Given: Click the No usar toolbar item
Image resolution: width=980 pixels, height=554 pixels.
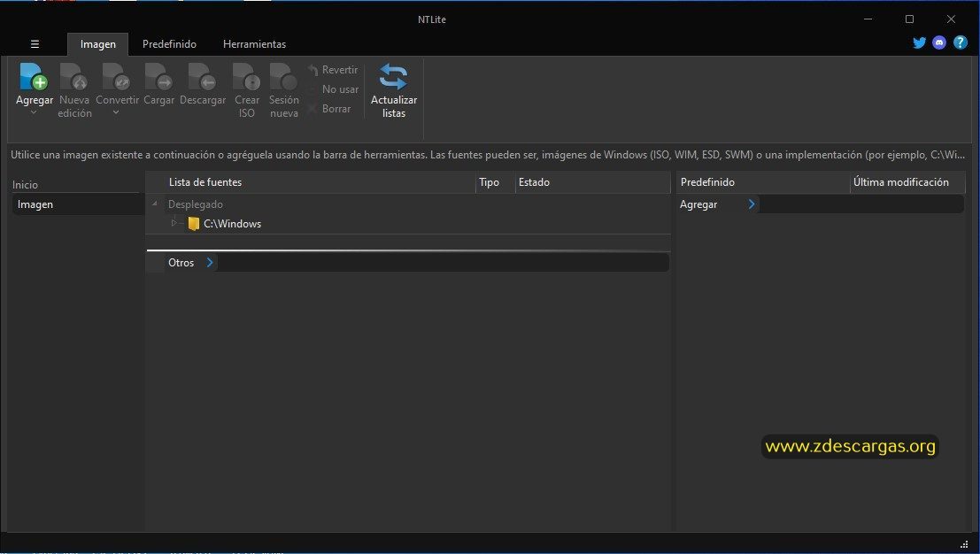Looking at the screenshot, I should tap(333, 89).
